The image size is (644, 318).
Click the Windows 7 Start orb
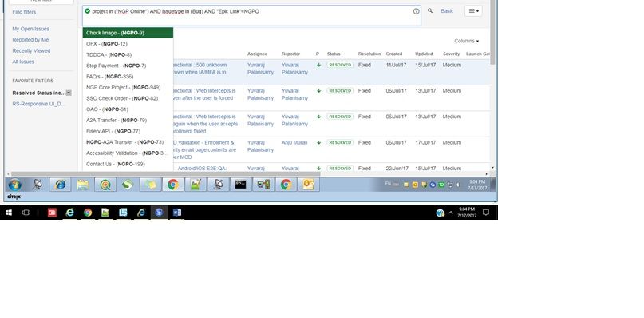click(15, 185)
